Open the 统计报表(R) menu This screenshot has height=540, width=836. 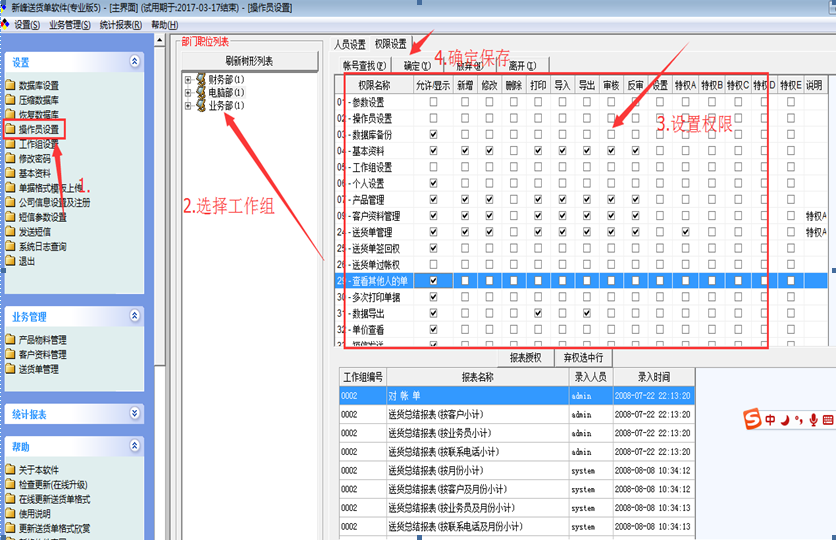120,25
